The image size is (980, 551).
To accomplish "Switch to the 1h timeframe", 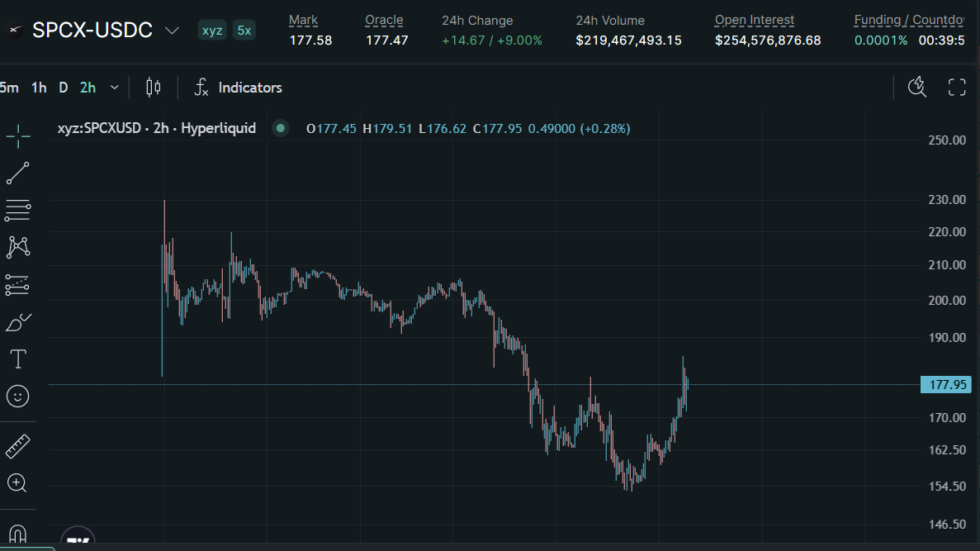I will click(40, 88).
